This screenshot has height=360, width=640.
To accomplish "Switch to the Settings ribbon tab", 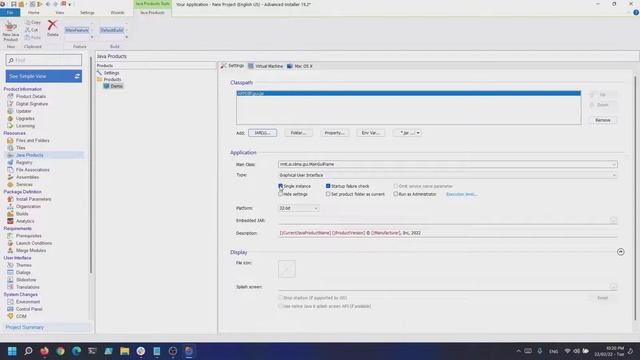I will 87,13.
